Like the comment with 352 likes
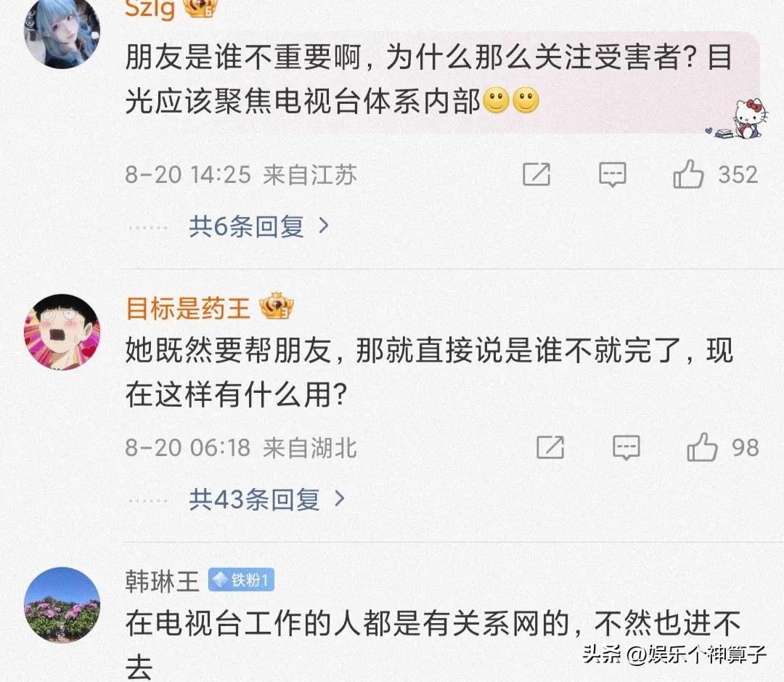 [688, 174]
